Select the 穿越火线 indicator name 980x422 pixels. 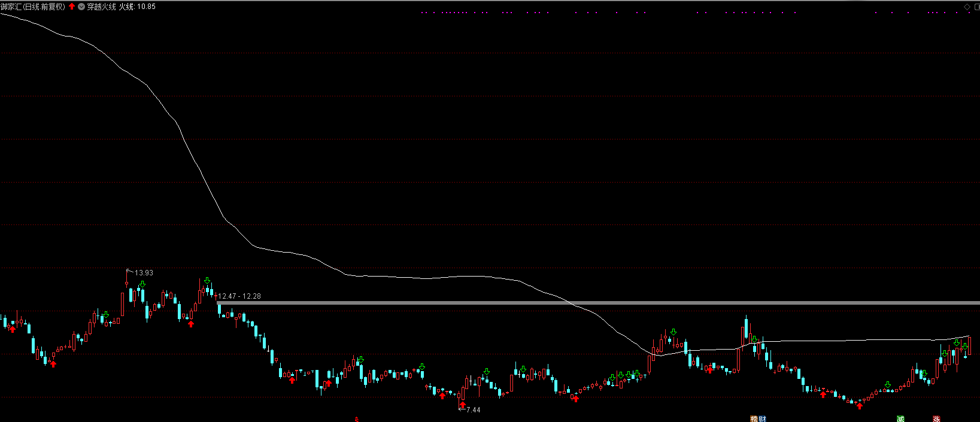101,7
